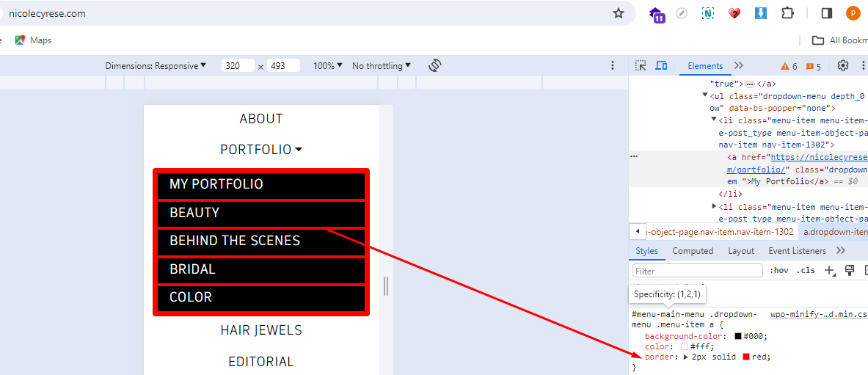Click the viewport width field 320
The height and width of the screenshot is (375, 868).
[x=238, y=65]
